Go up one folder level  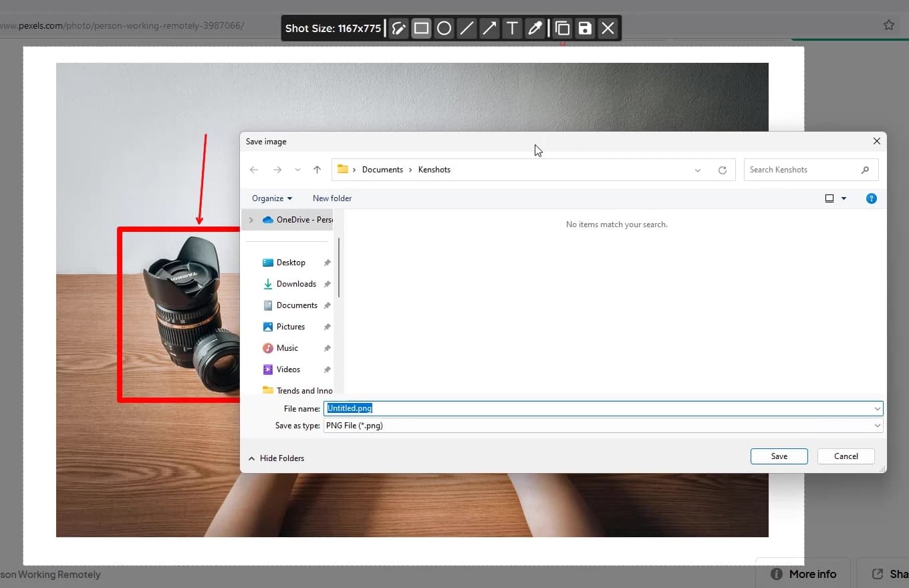(x=317, y=170)
